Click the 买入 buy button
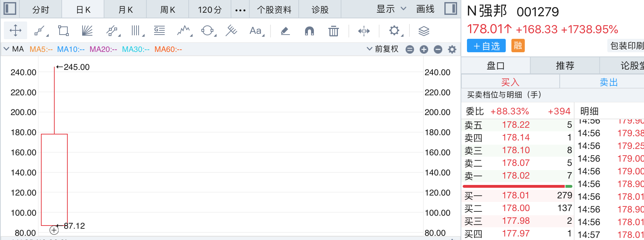The width and height of the screenshot is (644, 240). [510, 82]
